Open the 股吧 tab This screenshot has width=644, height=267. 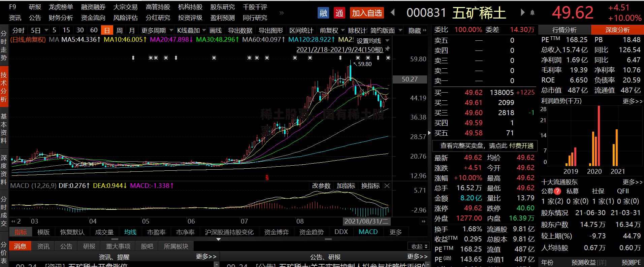pos(147,246)
